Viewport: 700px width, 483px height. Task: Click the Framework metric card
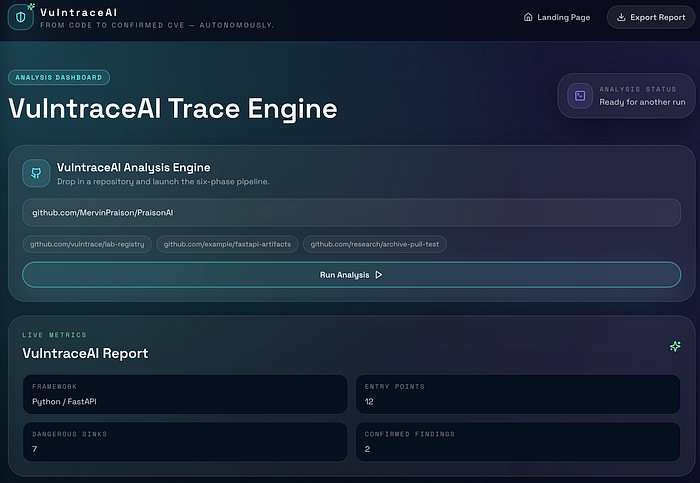tap(185, 394)
